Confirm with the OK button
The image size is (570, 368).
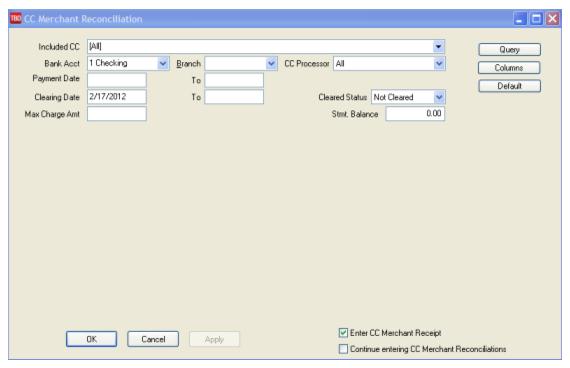92,339
